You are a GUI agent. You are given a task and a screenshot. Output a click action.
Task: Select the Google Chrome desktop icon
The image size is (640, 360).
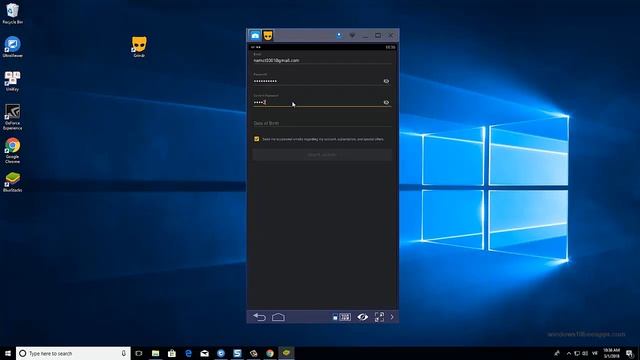point(13,151)
